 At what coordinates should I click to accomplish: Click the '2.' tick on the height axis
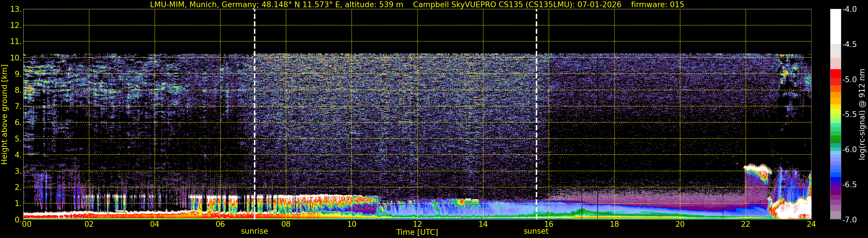point(18,187)
